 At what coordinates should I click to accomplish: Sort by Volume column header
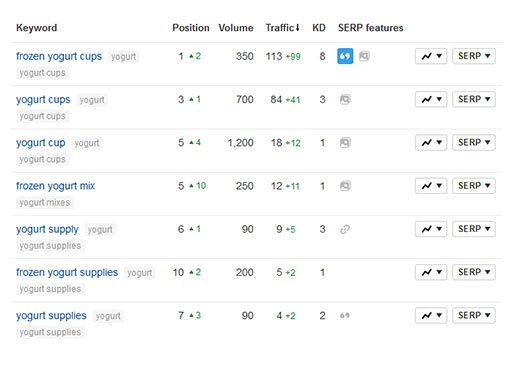(236, 28)
